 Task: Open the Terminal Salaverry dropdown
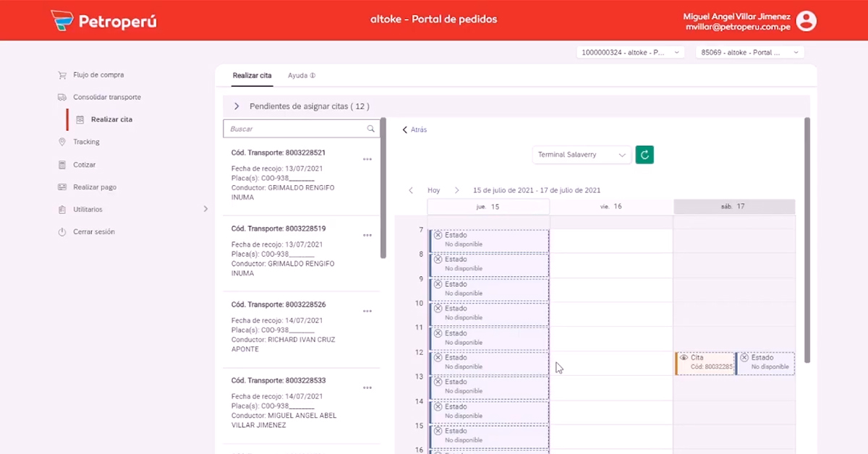click(582, 155)
